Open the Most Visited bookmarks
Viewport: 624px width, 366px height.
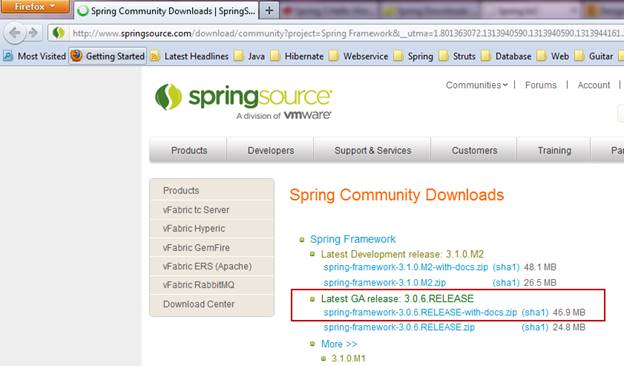coord(35,56)
